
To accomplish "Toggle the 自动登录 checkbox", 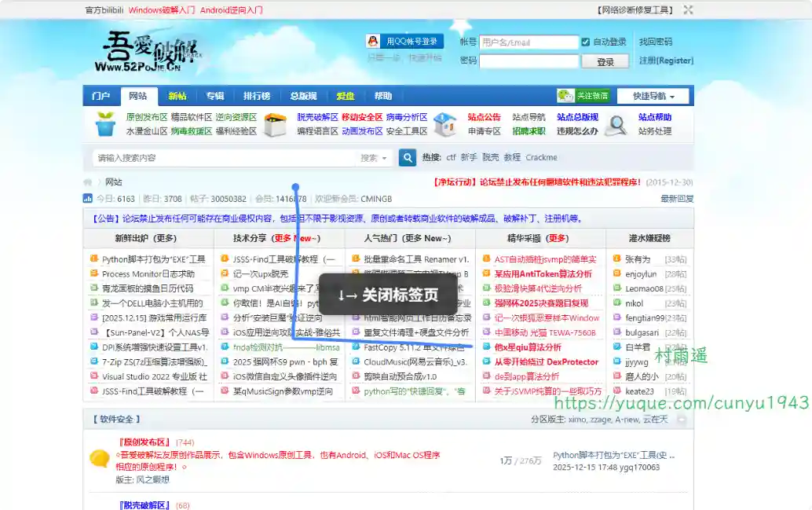I will pyautogui.click(x=586, y=42).
